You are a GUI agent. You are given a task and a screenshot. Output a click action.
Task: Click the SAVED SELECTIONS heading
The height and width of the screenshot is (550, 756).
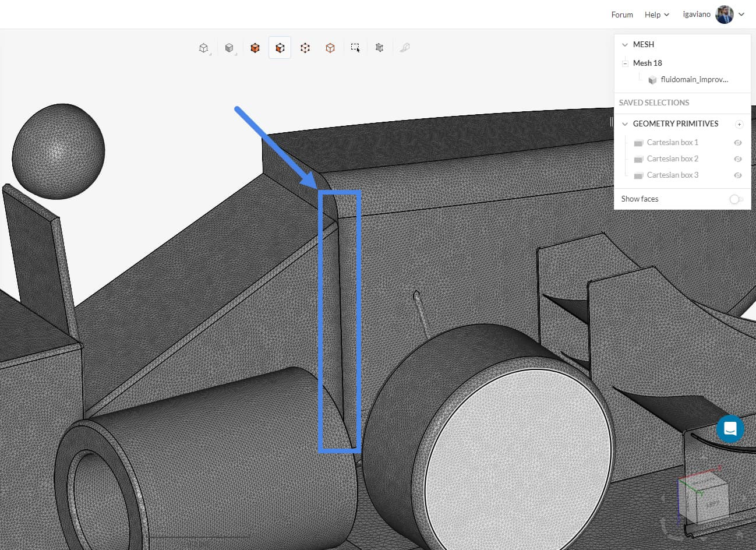pos(654,103)
